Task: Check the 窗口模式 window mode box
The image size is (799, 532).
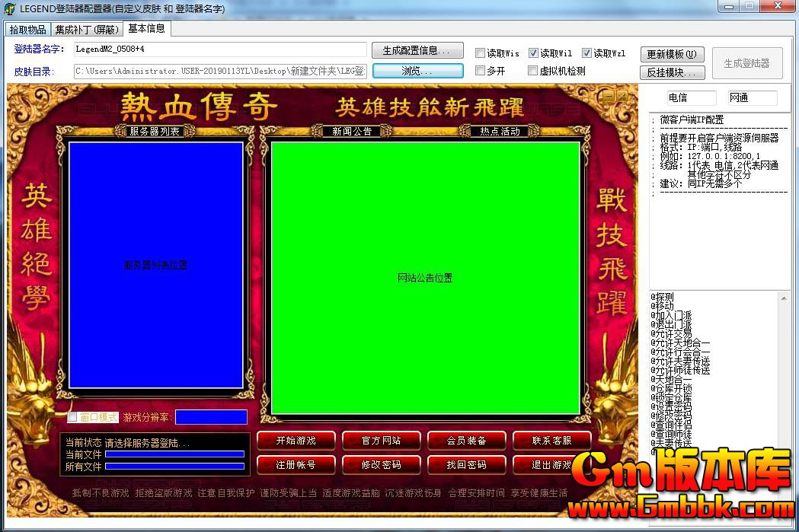Action: coord(72,417)
